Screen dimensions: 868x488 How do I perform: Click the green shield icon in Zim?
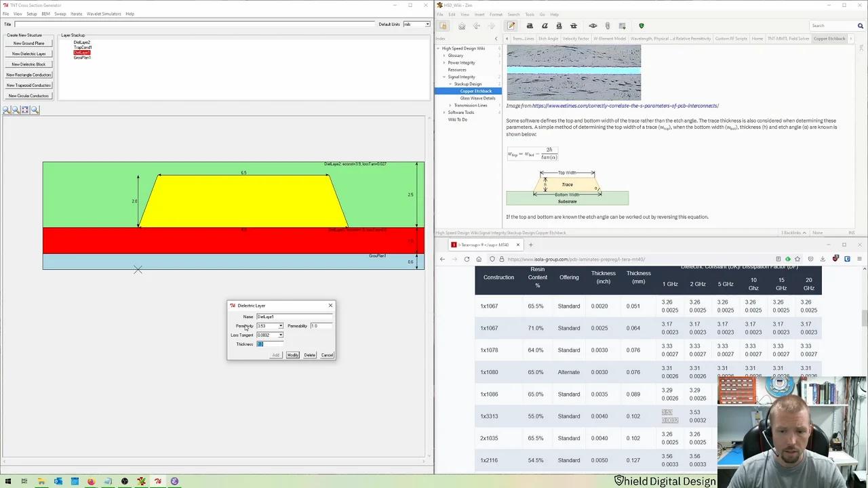point(642,26)
